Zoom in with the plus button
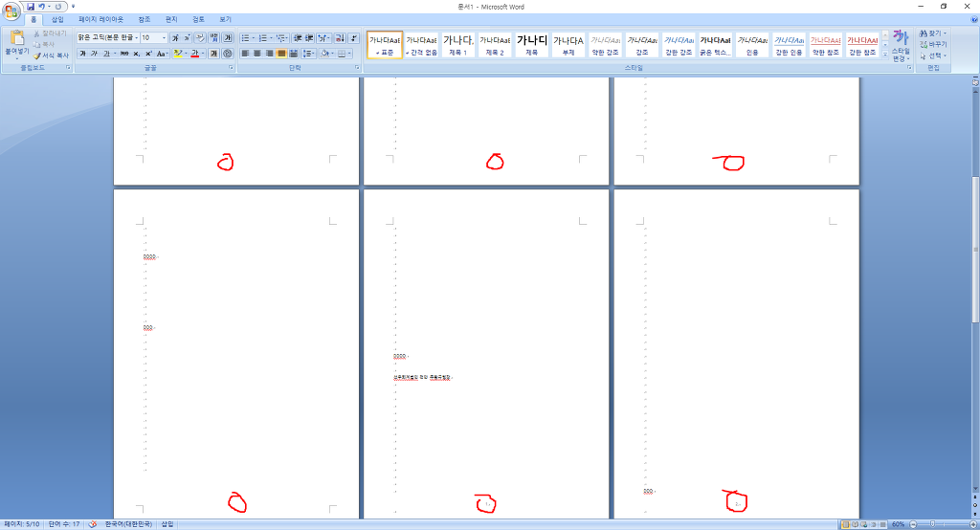 pos(973,524)
